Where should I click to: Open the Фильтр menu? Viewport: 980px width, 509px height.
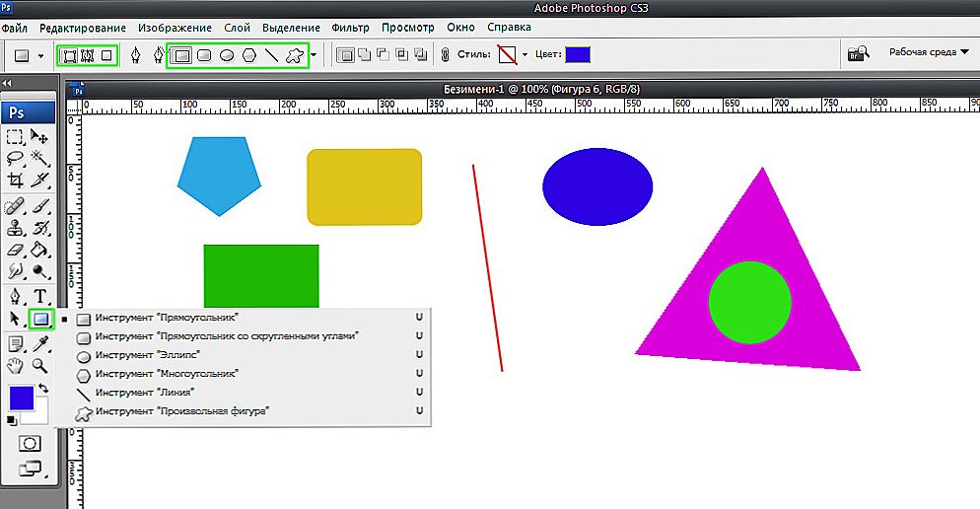click(350, 28)
